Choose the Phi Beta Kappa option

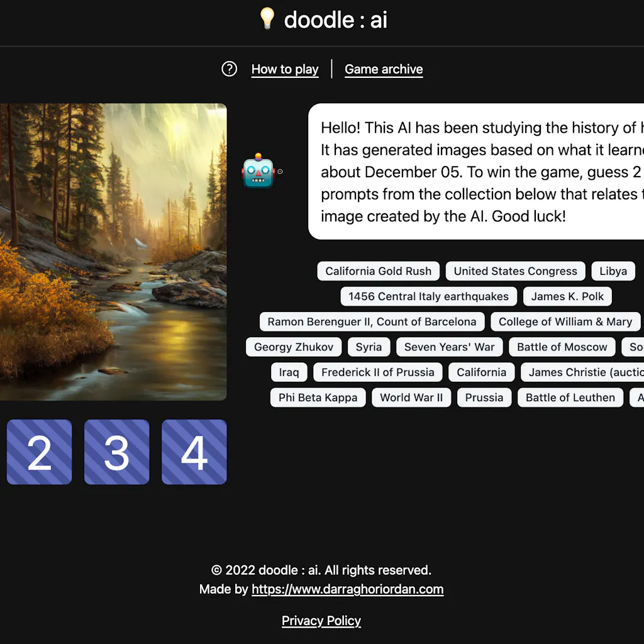coord(318,397)
